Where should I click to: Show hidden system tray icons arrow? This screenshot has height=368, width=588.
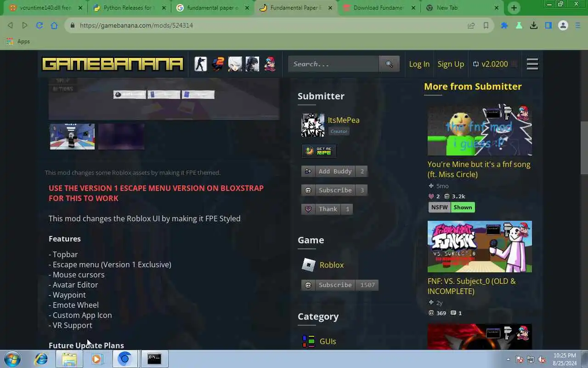tap(508, 359)
